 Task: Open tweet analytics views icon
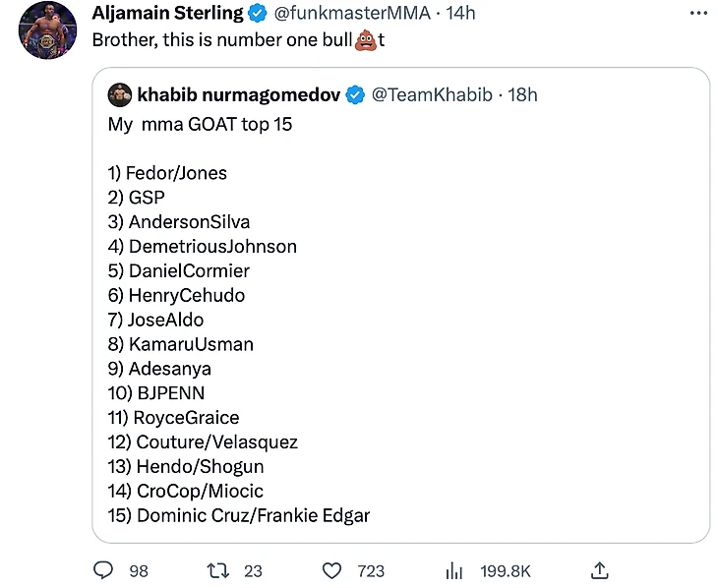click(454, 570)
